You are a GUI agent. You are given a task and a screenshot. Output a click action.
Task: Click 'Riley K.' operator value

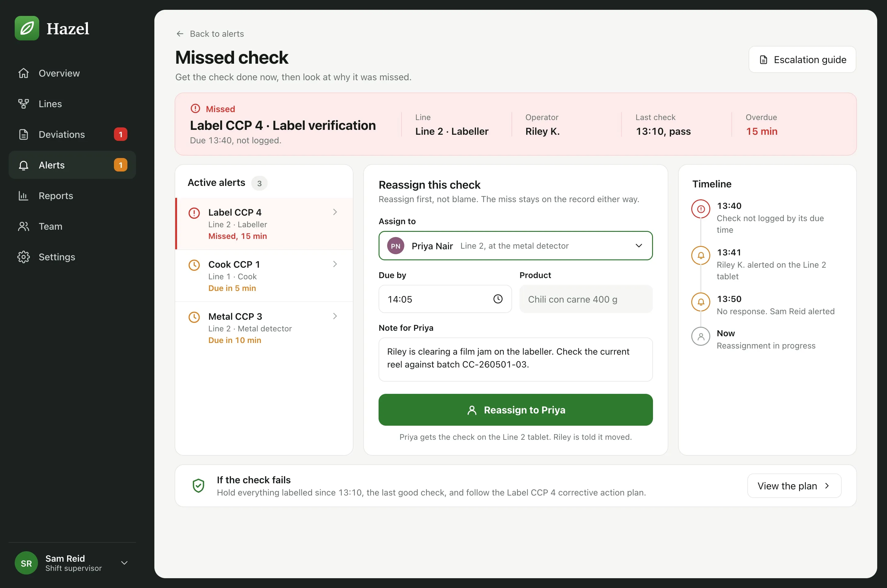tap(542, 132)
